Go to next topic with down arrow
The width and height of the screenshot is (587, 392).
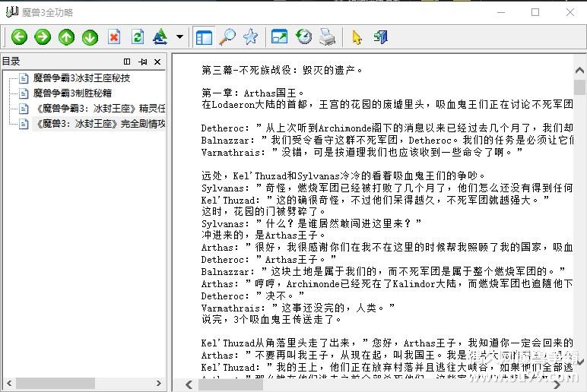click(x=90, y=36)
